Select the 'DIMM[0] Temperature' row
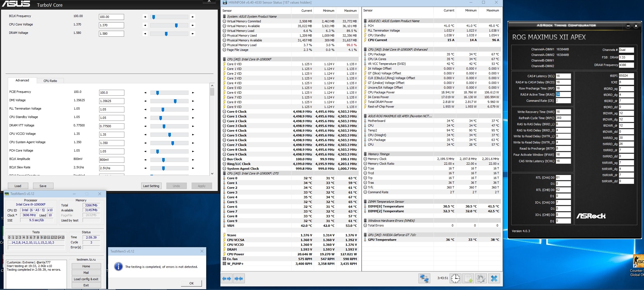644x290 pixels. [431, 206]
